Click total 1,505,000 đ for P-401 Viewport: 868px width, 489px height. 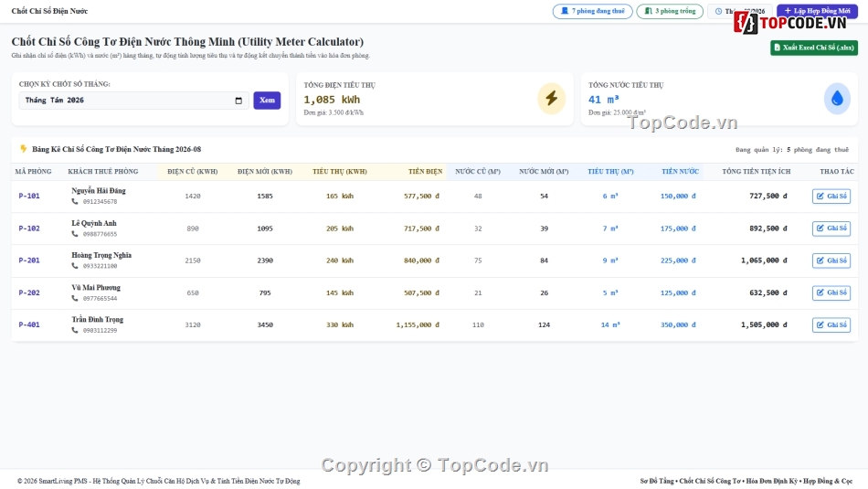[x=764, y=324]
